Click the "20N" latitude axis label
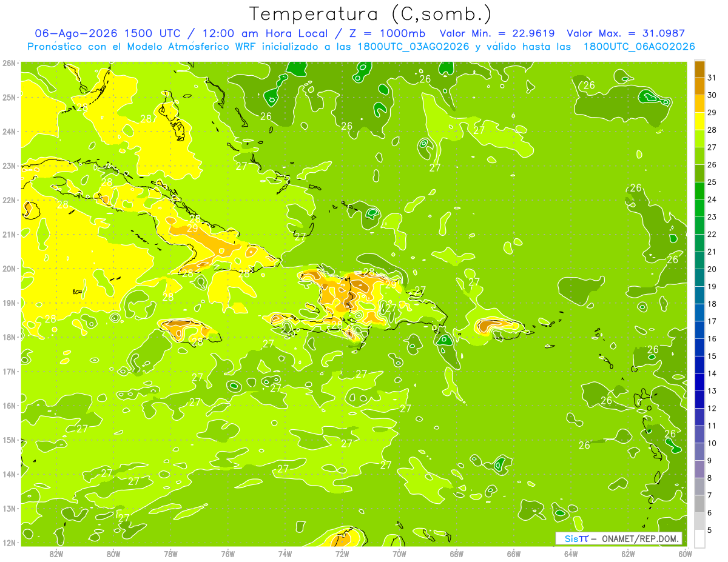Screen dimensions: 728x562 click(8, 269)
